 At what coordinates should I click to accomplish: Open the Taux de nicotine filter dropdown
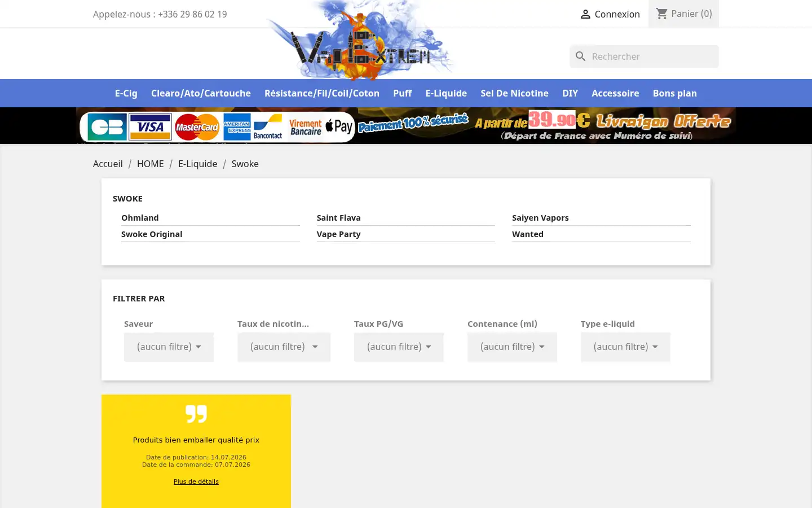[284, 347]
